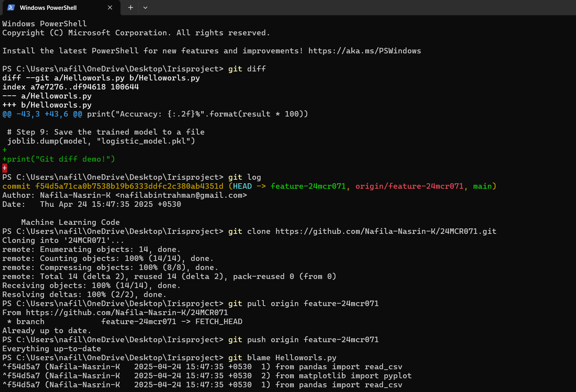
Task: Click the 'git push origin feature-24mcr071' command
Action: pos(303,340)
